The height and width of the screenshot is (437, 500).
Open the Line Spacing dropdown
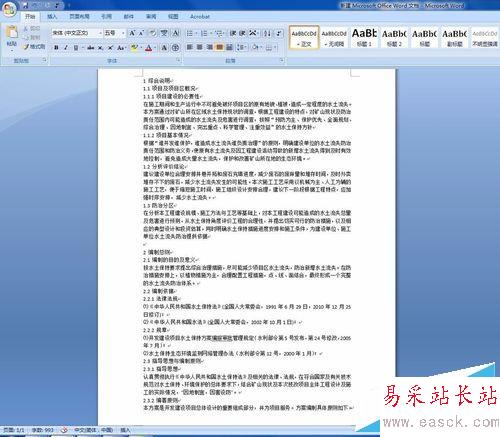coord(242,47)
